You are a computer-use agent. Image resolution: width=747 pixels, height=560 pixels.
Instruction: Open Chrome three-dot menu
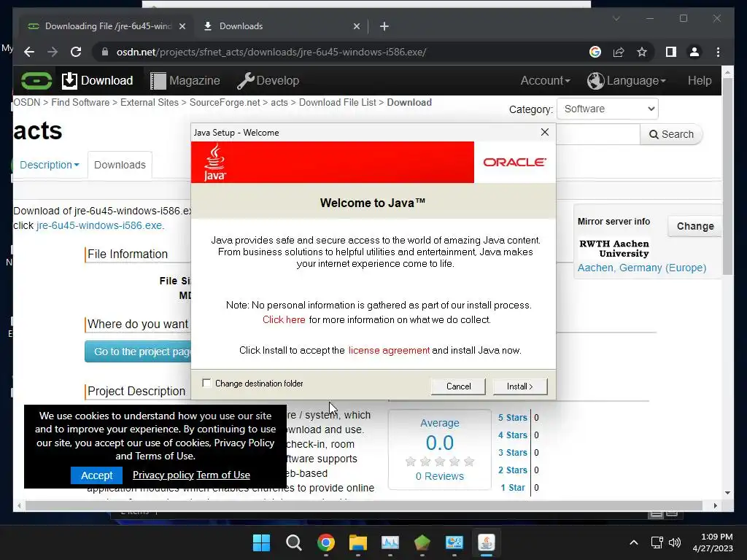click(x=718, y=52)
